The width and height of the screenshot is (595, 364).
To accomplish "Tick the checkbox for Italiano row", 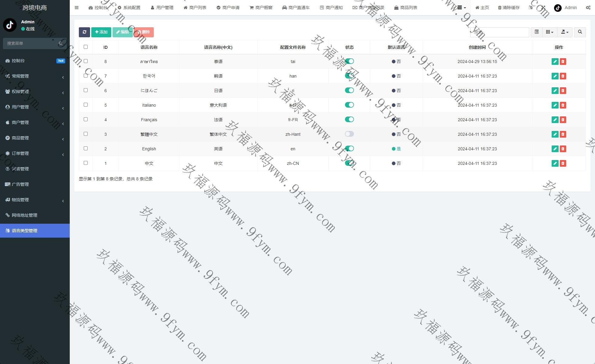I will coord(86,105).
